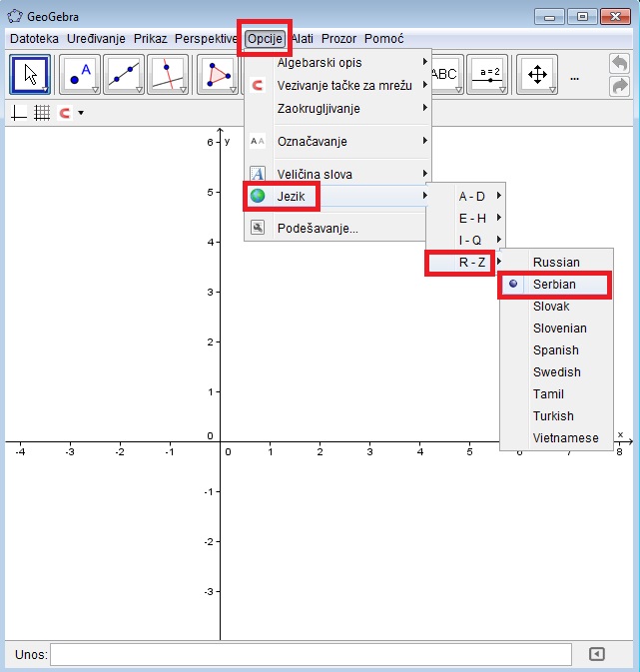
Task: Expand the A - D language submenu
Action: click(465, 197)
